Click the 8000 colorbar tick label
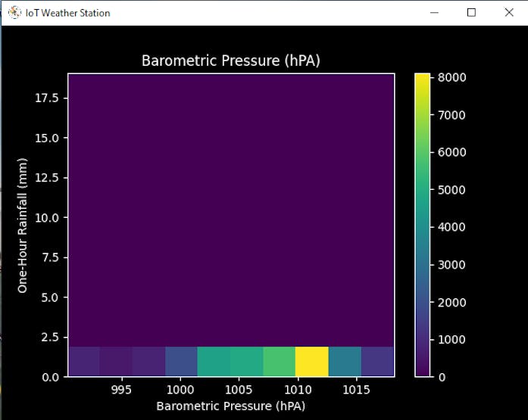Viewport: 528px width, 420px height. [x=452, y=78]
